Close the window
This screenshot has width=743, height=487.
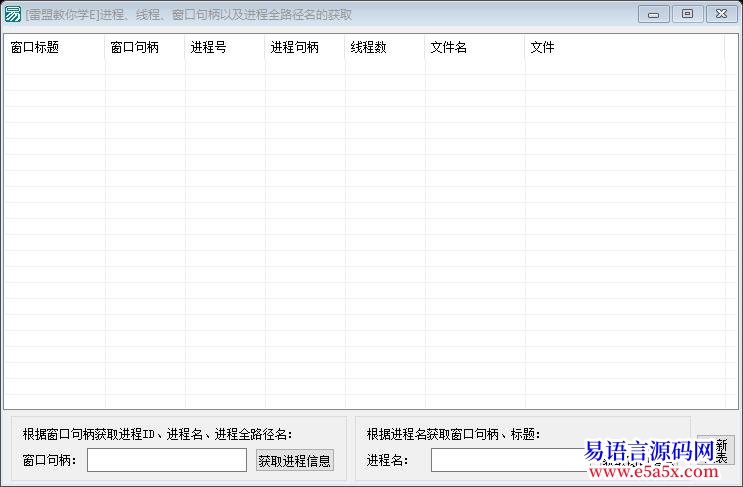(x=721, y=14)
